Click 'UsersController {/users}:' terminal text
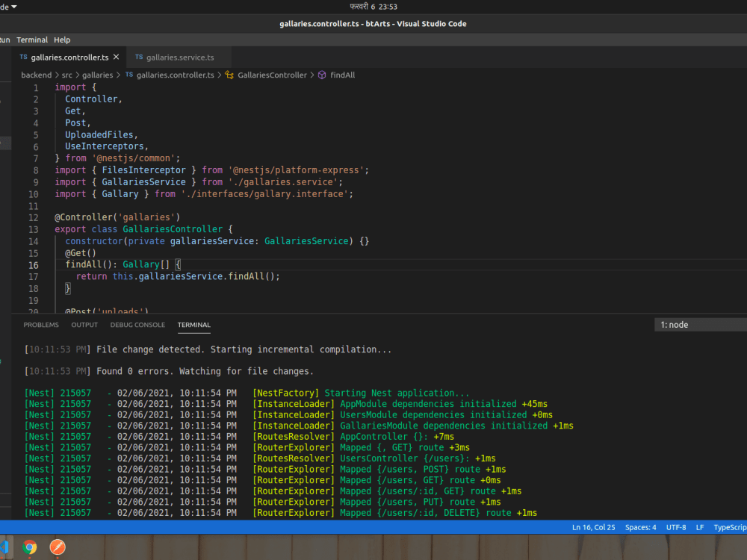The image size is (747, 560). 404,458
